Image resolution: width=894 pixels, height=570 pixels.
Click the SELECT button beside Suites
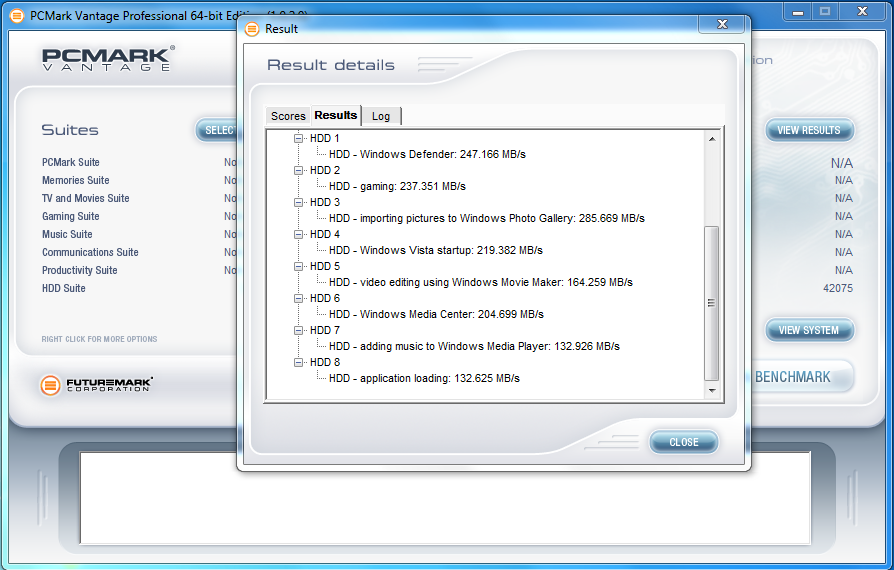point(217,131)
